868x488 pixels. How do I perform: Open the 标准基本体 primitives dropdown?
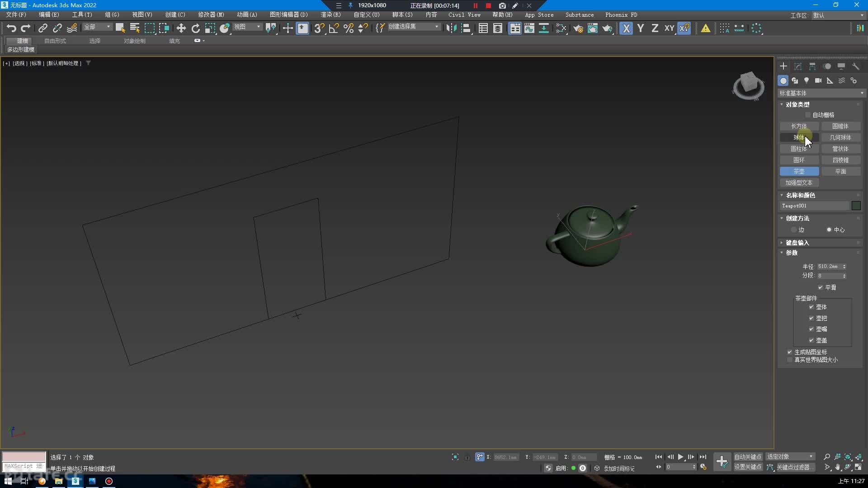tap(821, 93)
